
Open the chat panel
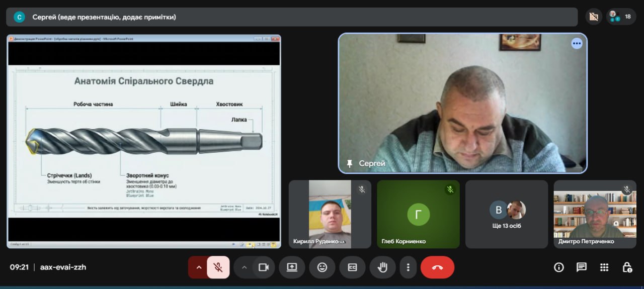click(x=581, y=267)
